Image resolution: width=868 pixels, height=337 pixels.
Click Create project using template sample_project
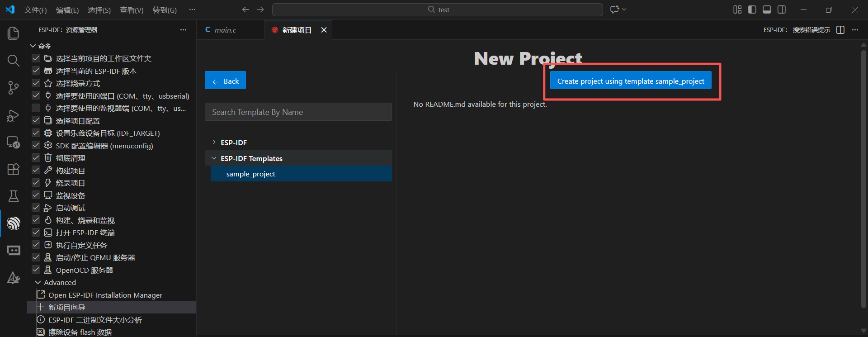[x=631, y=81]
